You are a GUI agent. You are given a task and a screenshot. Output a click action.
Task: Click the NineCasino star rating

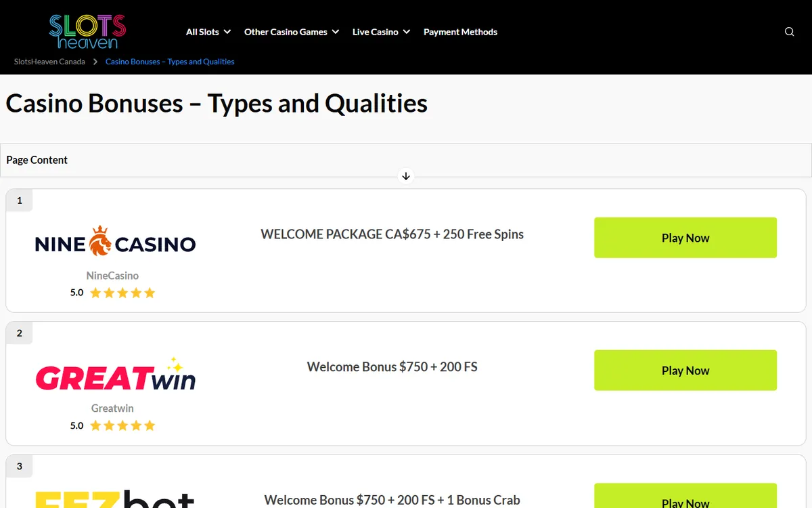click(x=122, y=293)
